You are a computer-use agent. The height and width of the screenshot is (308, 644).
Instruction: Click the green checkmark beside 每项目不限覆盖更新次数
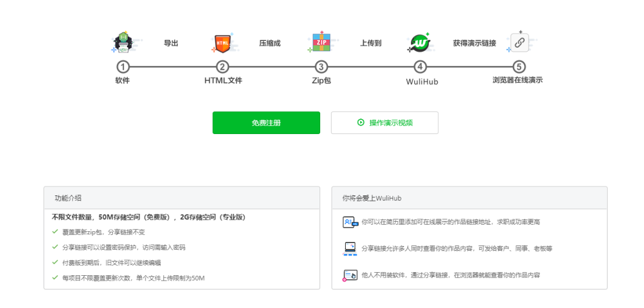[x=55, y=278]
